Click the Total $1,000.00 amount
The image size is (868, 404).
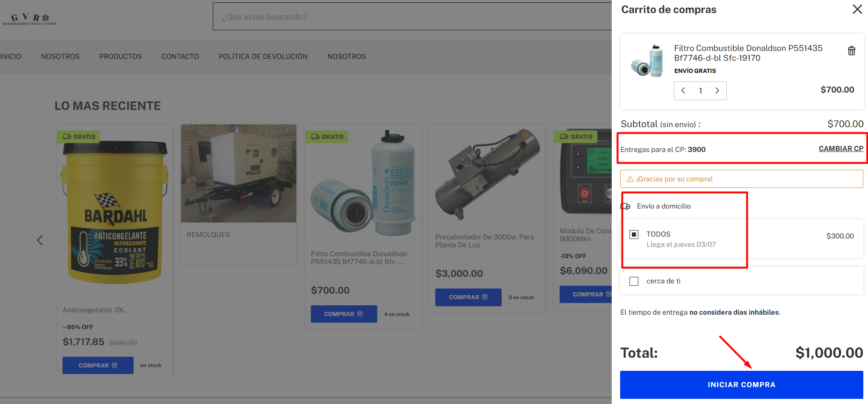coord(829,353)
